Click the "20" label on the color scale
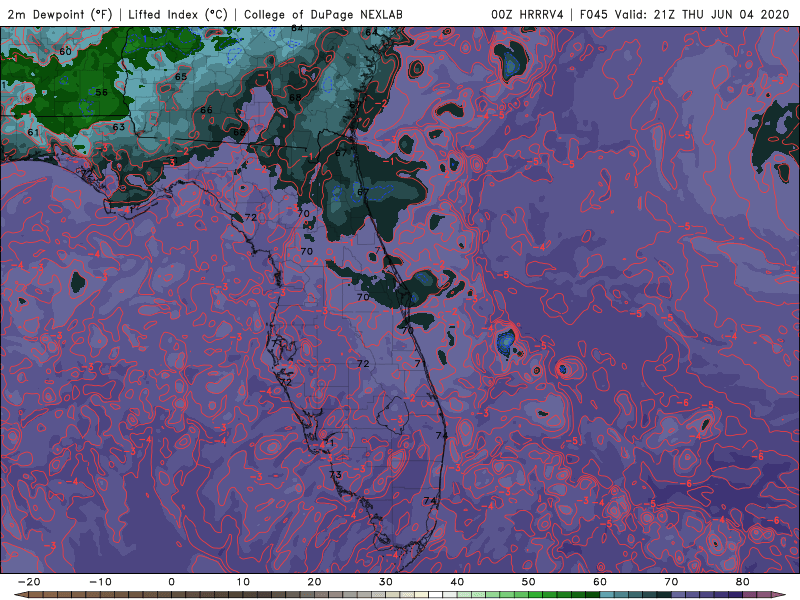 314,582
